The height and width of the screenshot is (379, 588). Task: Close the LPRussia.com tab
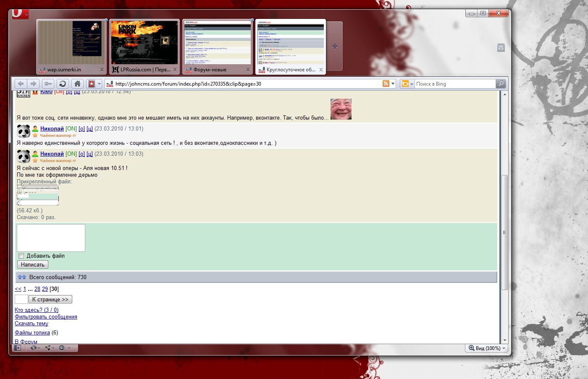coord(175,70)
